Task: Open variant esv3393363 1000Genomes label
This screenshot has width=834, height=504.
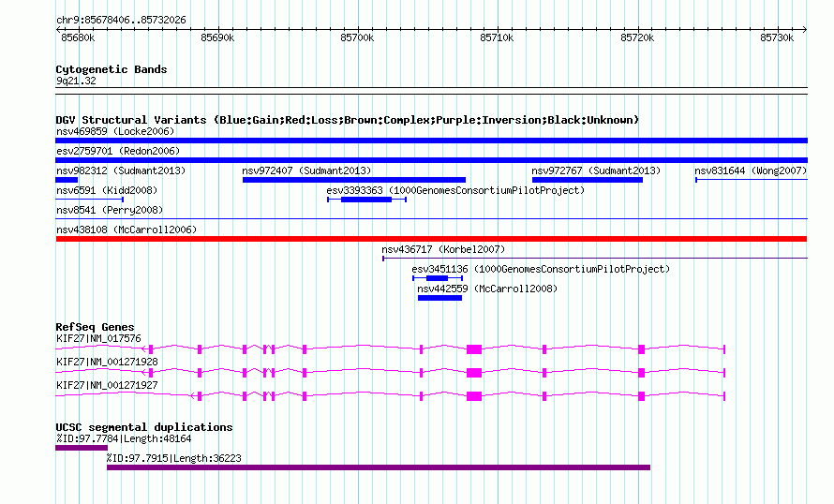Action: click(x=455, y=190)
